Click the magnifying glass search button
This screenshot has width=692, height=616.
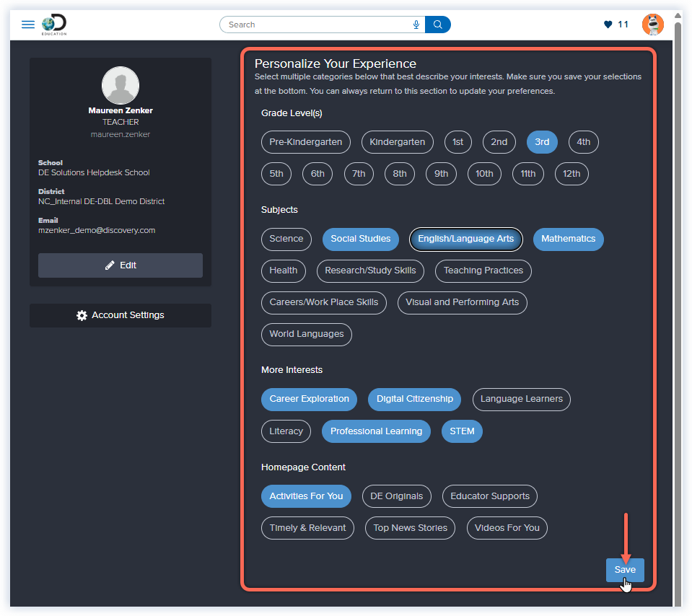click(438, 25)
